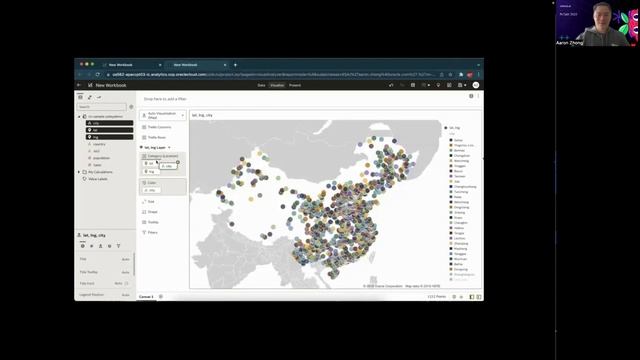Click the lng chip in Category

[151, 171]
